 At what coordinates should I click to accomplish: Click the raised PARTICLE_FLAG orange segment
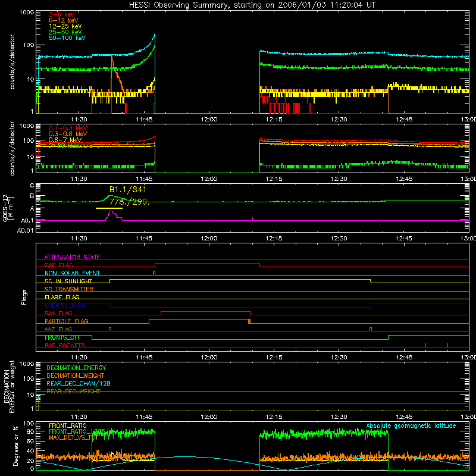[x=199, y=320]
